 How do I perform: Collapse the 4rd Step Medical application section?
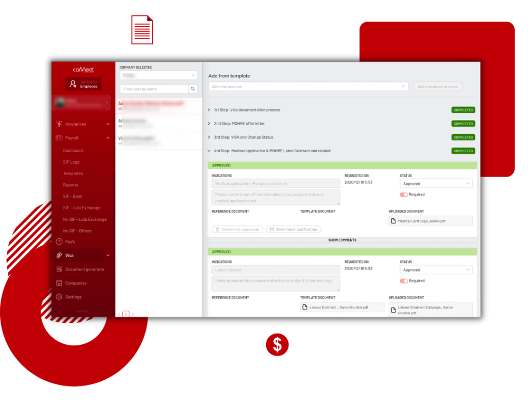tap(209, 151)
